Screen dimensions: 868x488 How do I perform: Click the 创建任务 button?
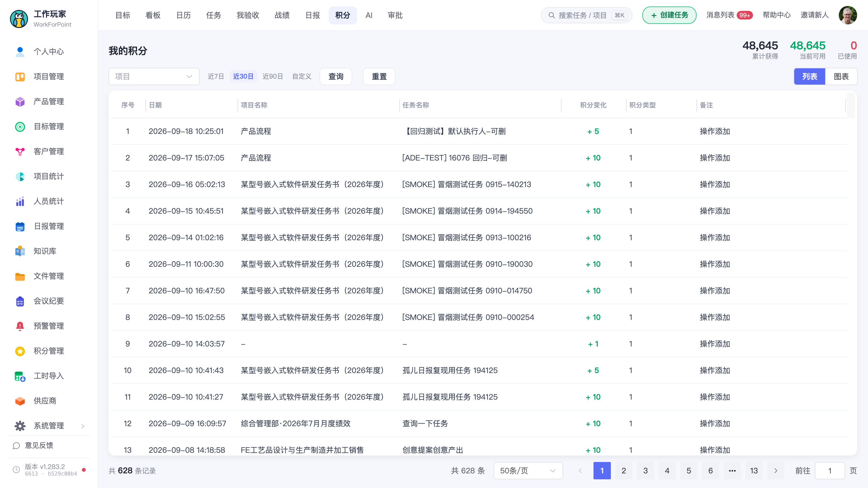[x=669, y=15]
